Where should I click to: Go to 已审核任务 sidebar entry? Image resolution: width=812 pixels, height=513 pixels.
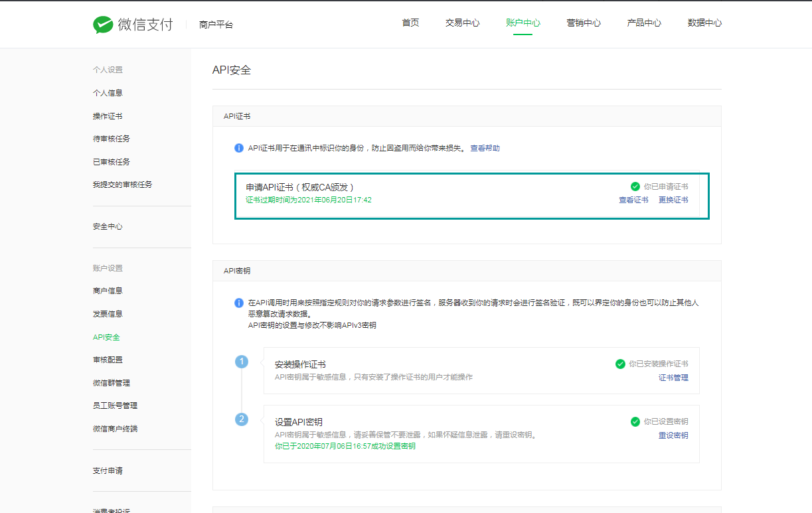pyautogui.click(x=112, y=162)
